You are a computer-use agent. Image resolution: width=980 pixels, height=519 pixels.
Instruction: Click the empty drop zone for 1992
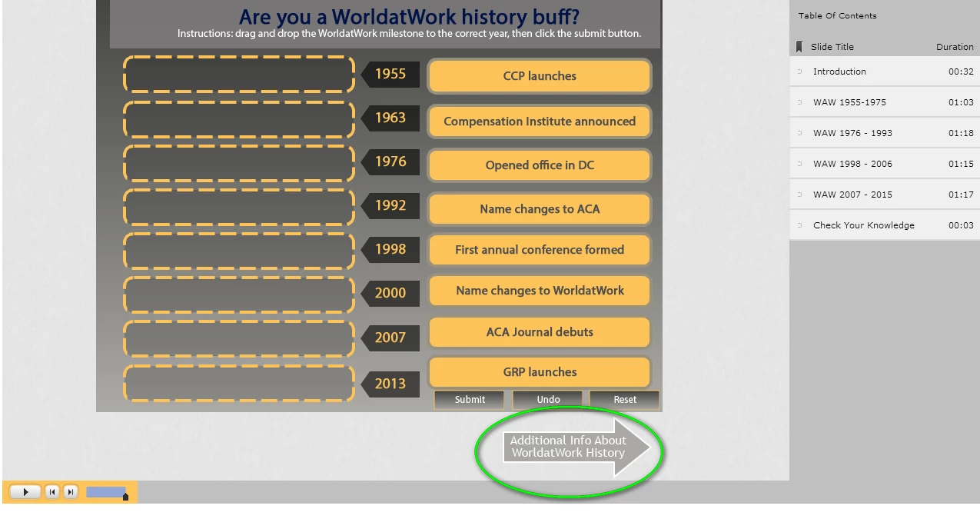(x=238, y=207)
